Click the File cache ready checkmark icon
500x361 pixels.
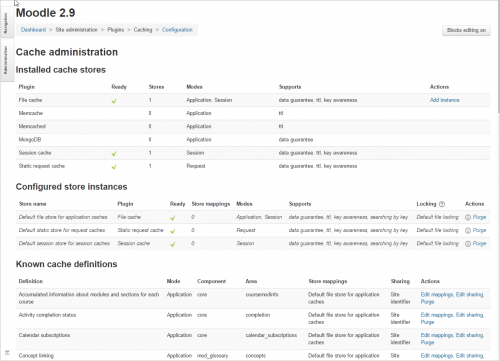click(114, 101)
